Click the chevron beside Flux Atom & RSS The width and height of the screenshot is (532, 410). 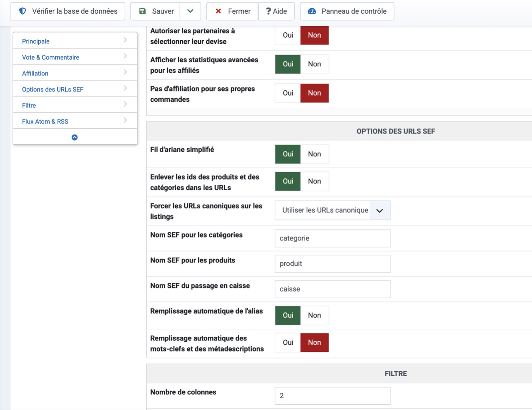point(125,120)
